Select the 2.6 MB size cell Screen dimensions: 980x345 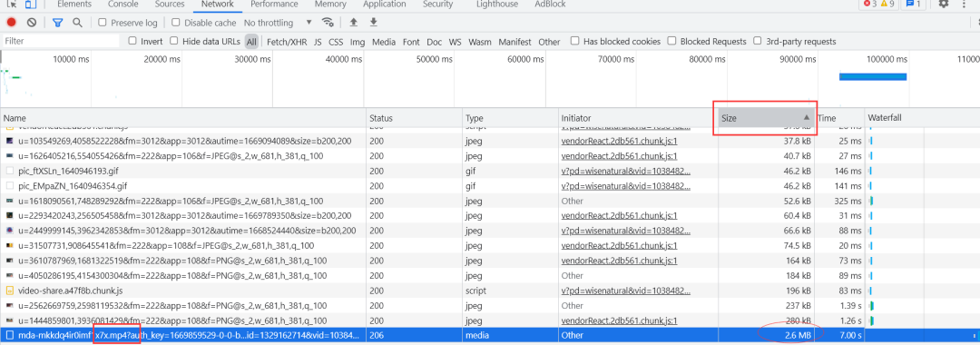click(x=767, y=336)
